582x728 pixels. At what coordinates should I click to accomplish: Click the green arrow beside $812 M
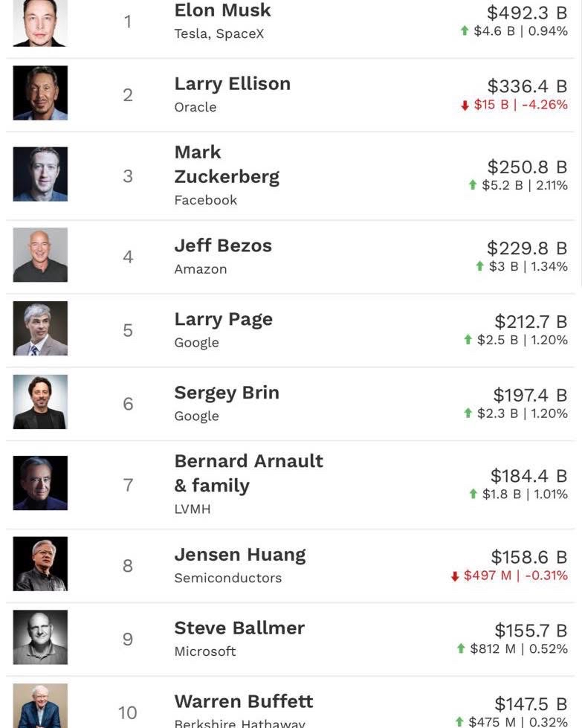(462, 649)
